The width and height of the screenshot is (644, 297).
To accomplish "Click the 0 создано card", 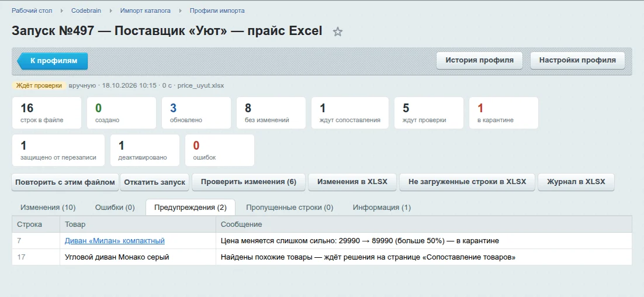I will pos(122,113).
